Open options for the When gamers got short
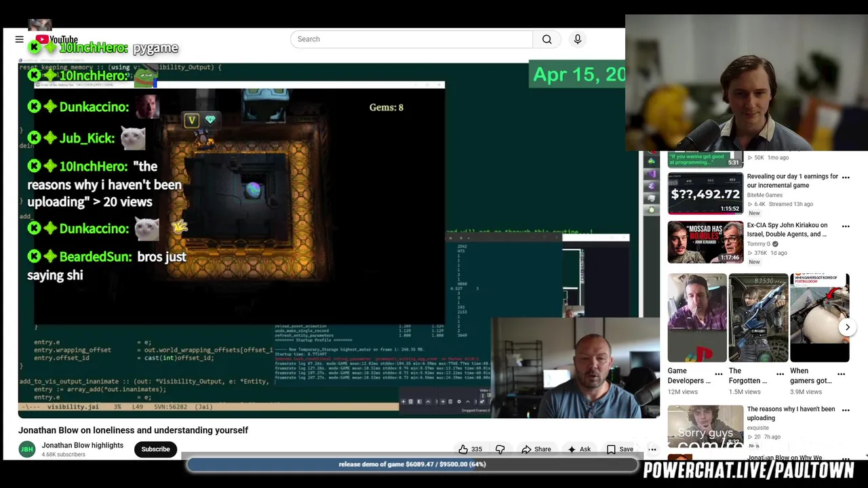Viewport: 868px width, 488px height. pos(842,373)
